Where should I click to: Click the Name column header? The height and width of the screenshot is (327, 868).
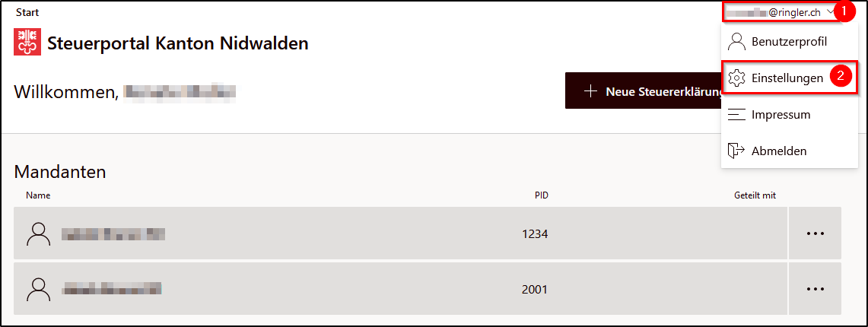tap(37, 195)
